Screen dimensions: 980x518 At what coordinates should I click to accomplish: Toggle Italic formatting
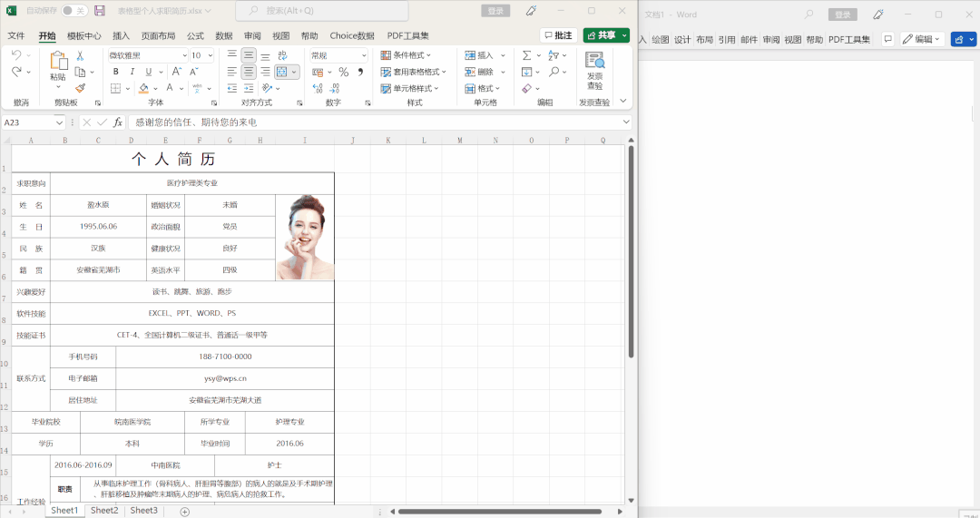(132, 72)
